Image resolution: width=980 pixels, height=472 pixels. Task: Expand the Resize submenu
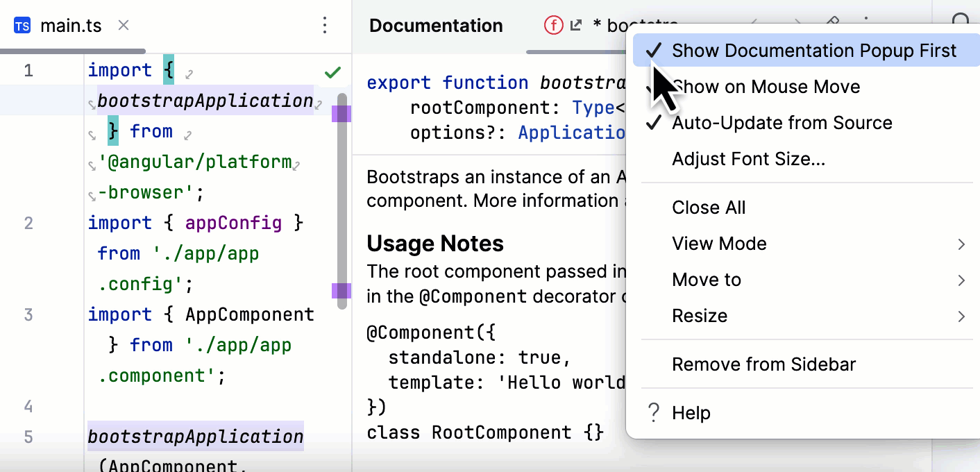700,316
